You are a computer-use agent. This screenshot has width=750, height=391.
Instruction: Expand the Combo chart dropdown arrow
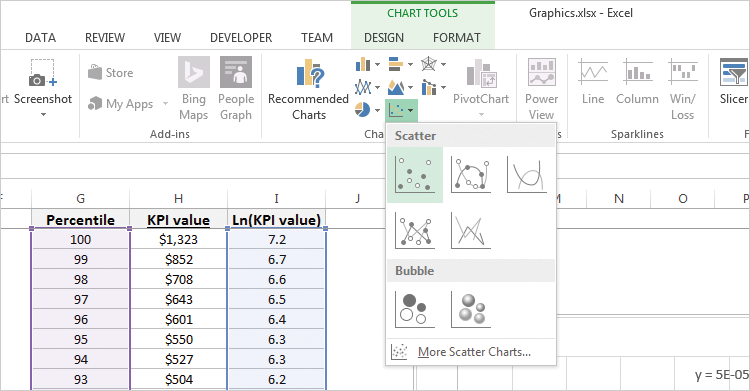tap(443, 87)
